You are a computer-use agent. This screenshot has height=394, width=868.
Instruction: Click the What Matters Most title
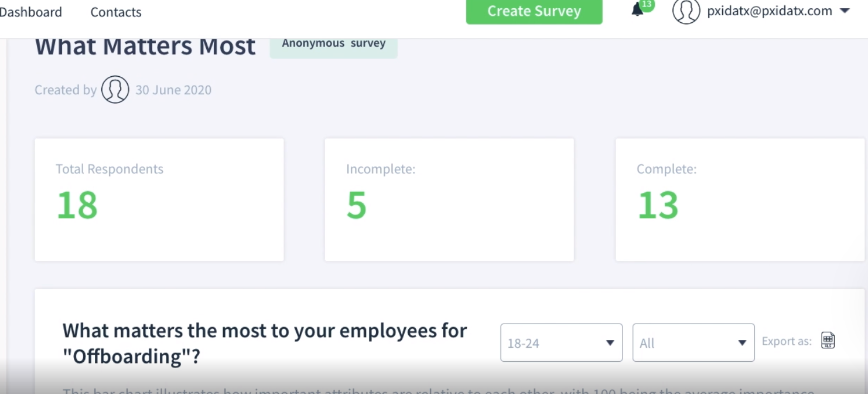145,46
